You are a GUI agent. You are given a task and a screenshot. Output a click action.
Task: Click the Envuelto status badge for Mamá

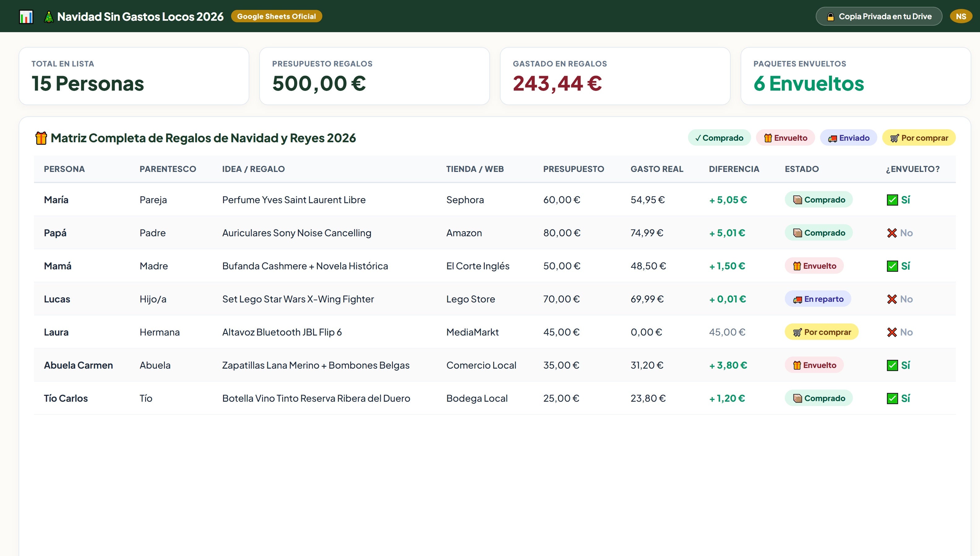point(814,266)
